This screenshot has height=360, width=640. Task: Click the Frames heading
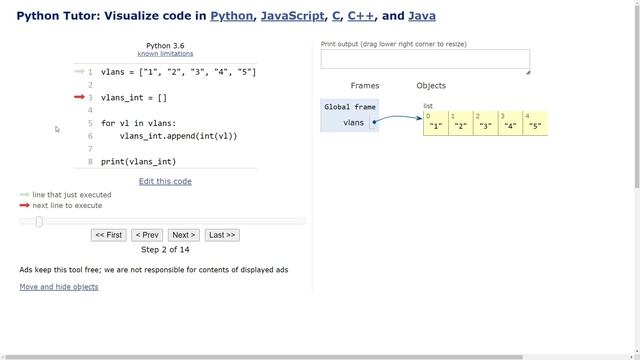point(365,86)
